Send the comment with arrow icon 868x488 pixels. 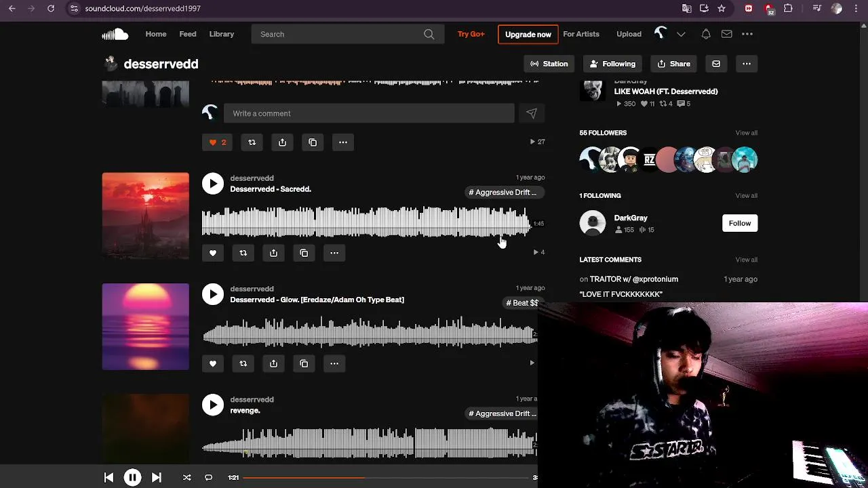coord(532,113)
